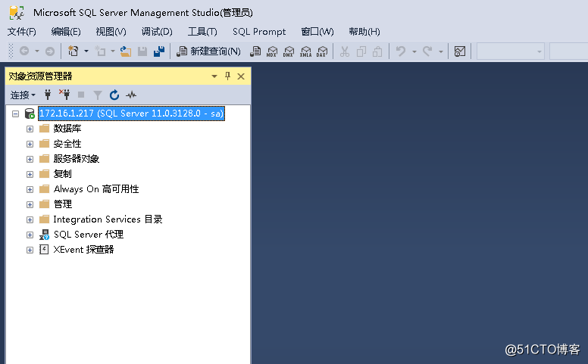Click the Redo arrow icon

(x=427, y=51)
